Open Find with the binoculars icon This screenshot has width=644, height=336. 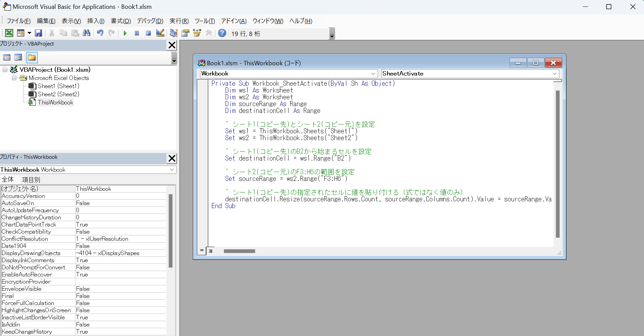[87, 33]
